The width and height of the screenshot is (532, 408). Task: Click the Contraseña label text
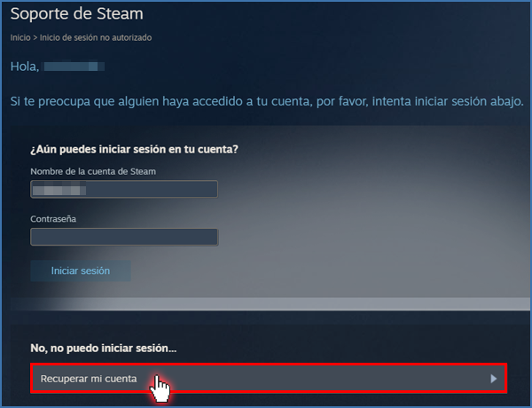pos(53,219)
